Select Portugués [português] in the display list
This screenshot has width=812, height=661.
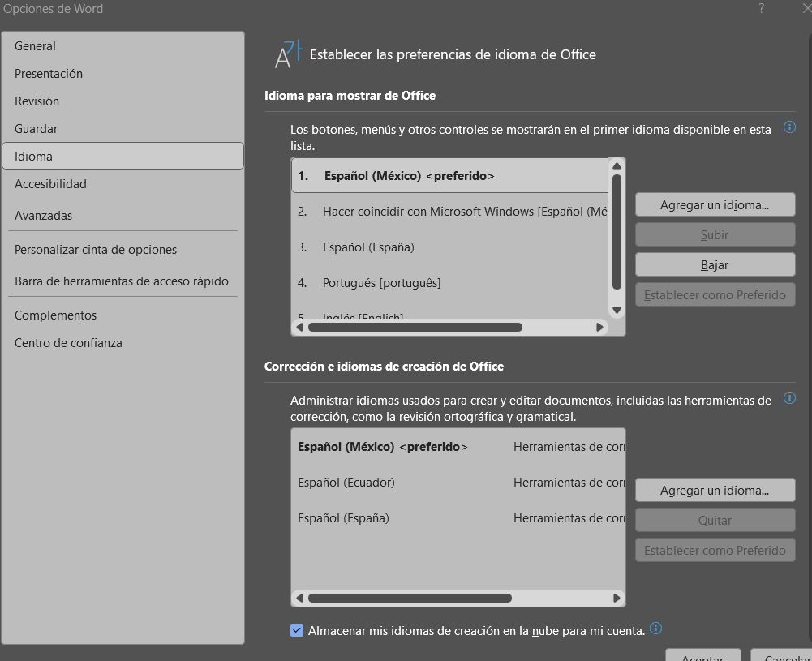tap(450, 282)
